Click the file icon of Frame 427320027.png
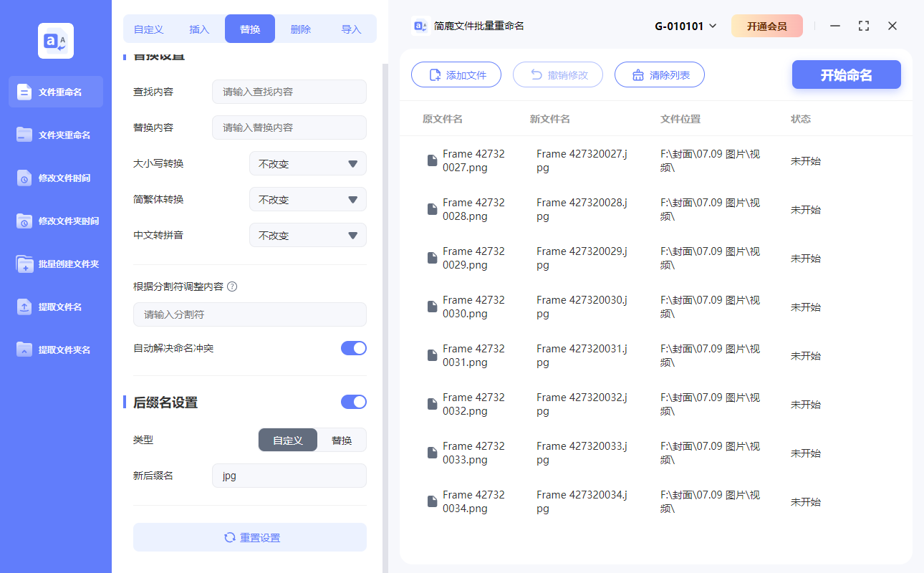The height and width of the screenshot is (573, 924). click(x=432, y=160)
